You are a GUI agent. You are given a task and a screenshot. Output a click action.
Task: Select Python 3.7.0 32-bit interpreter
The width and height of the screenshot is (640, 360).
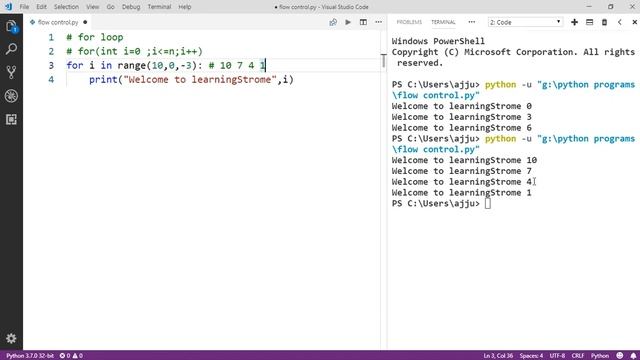pyautogui.click(x=30, y=356)
